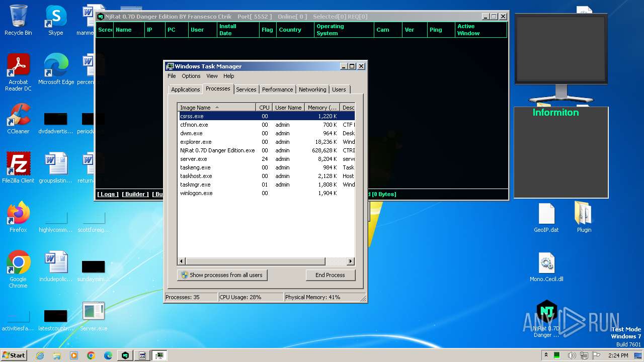Click the volume speaker tray icon
This screenshot has width=644, height=362.
(572, 355)
